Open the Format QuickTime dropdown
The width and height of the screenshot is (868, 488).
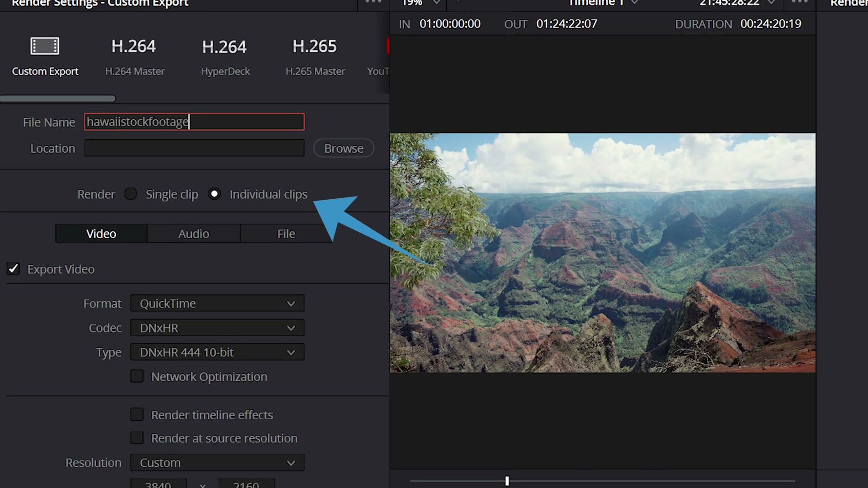217,303
